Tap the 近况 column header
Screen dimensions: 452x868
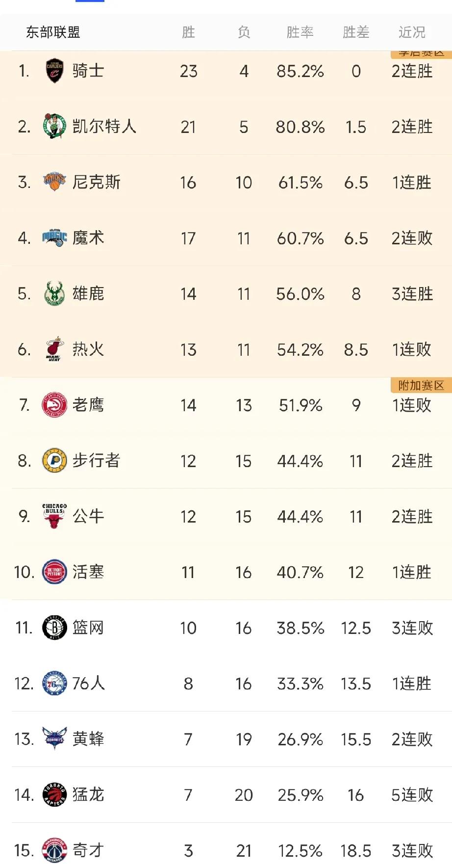412,32
